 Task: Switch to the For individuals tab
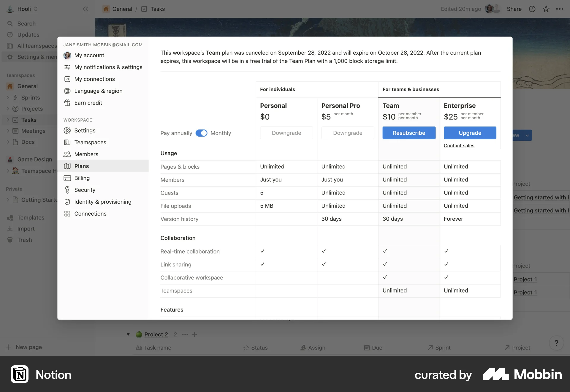pos(278,89)
